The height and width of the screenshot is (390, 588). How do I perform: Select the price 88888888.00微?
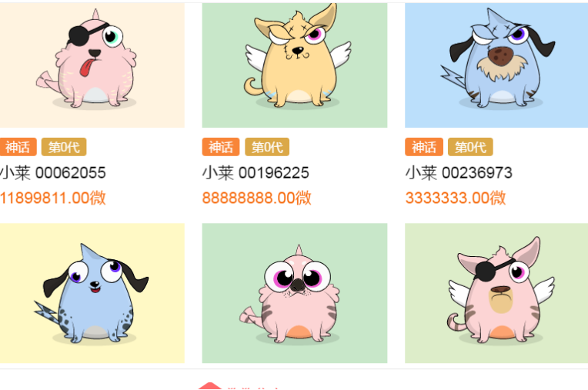coord(257,198)
